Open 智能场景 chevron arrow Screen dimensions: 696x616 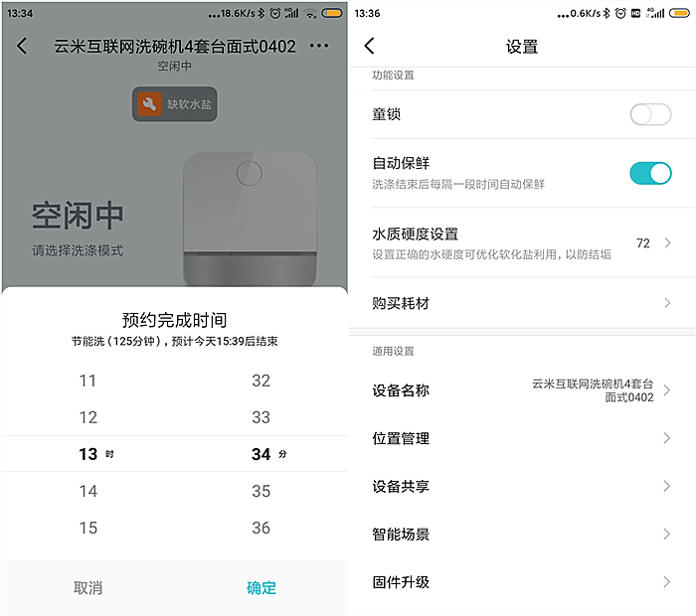[x=667, y=534]
